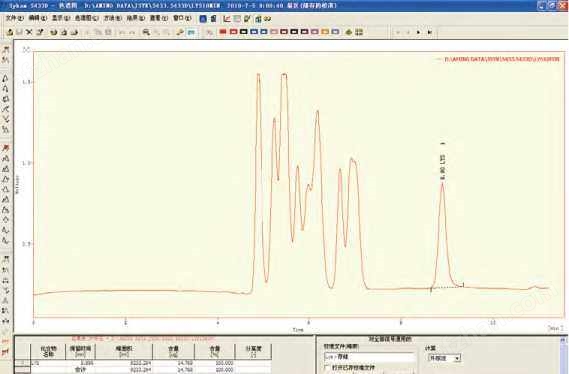Click the zoom magnifier toolbar icon
This screenshot has width=569, height=374.
pyautogui.click(x=146, y=32)
